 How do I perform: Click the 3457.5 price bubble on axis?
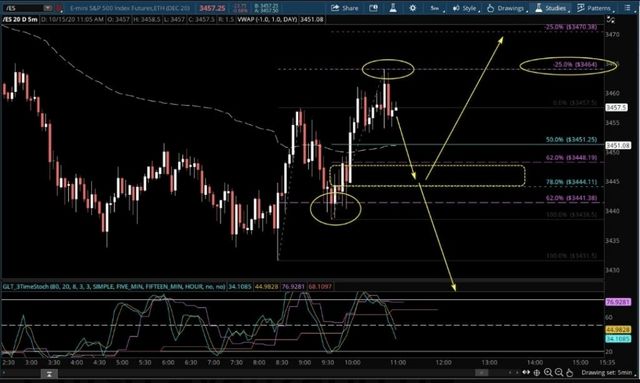[x=616, y=107]
